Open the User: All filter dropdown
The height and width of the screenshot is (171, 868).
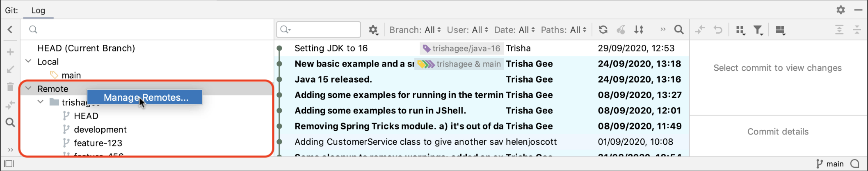point(467,30)
